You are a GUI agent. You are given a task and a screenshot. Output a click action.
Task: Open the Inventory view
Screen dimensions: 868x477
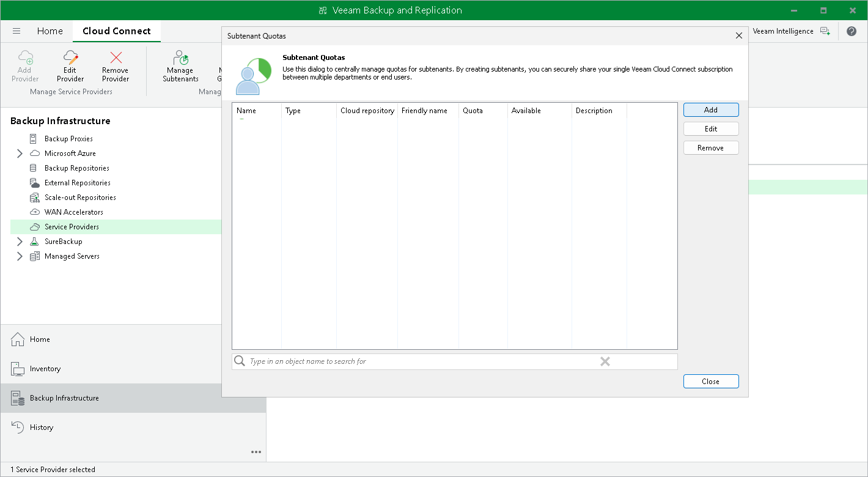(133, 369)
